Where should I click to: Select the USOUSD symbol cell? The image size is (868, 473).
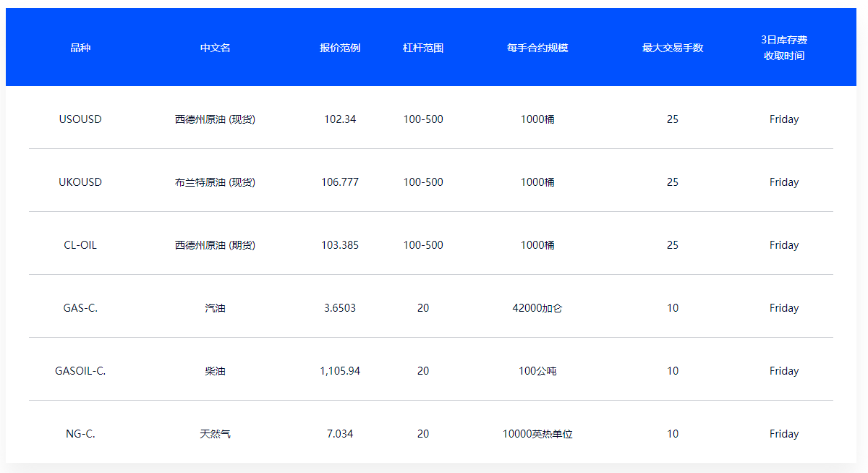80,119
